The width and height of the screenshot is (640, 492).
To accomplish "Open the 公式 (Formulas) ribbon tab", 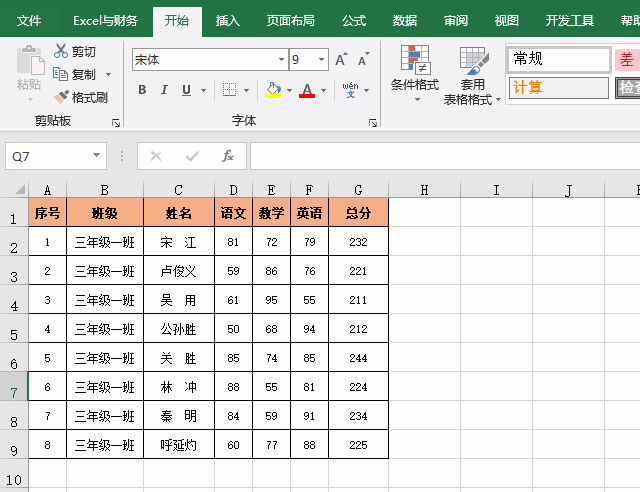I will pyautogui.click(x=354, y=20).
